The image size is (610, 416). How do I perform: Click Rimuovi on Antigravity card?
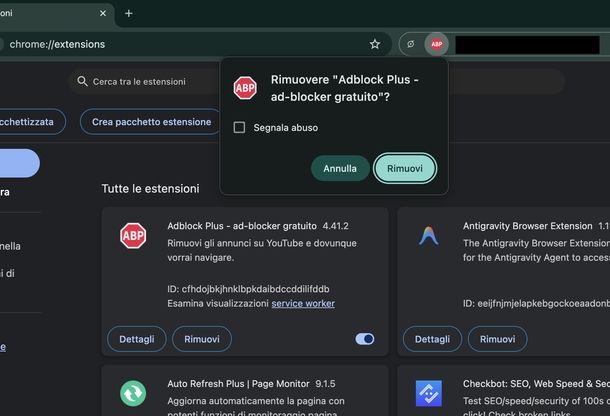[498, 339]
